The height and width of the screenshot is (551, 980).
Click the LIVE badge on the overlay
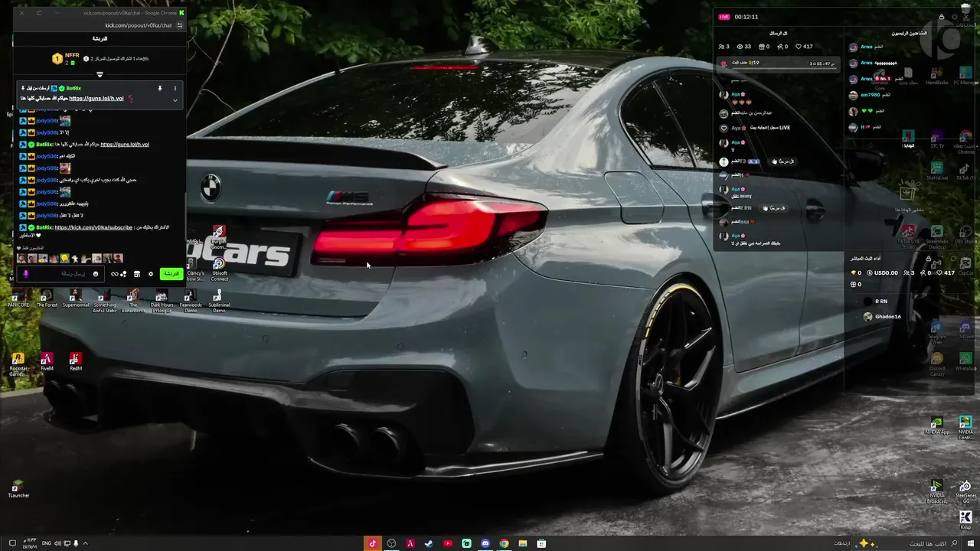point(724,17)
